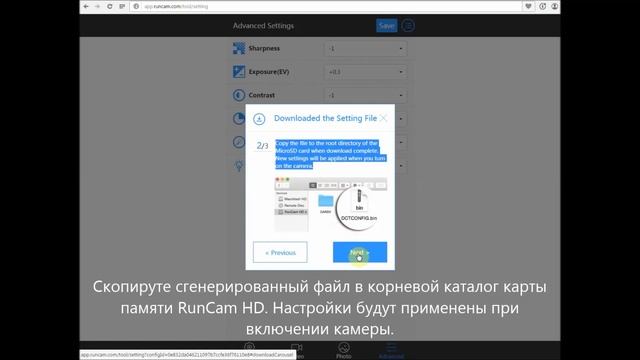Click the heart bookmark icon in browser toolbar
The height and width of the screenshot is (360, 640).
coord(528,7)
